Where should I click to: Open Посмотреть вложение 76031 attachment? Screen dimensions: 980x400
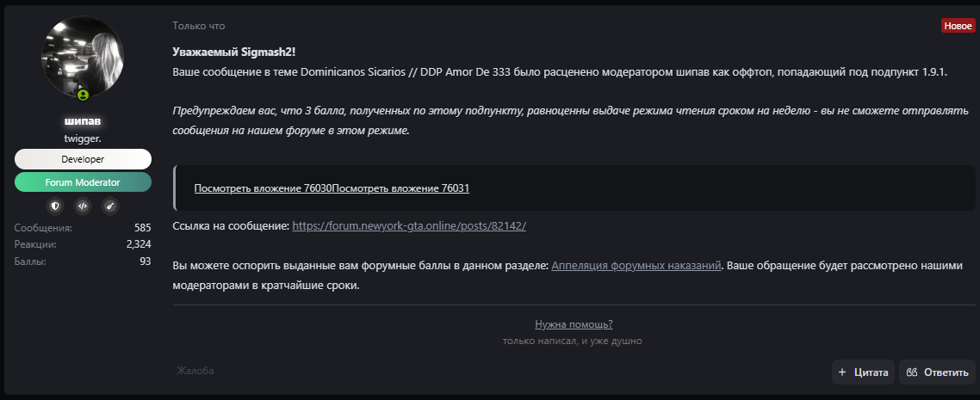pos(400,188)
